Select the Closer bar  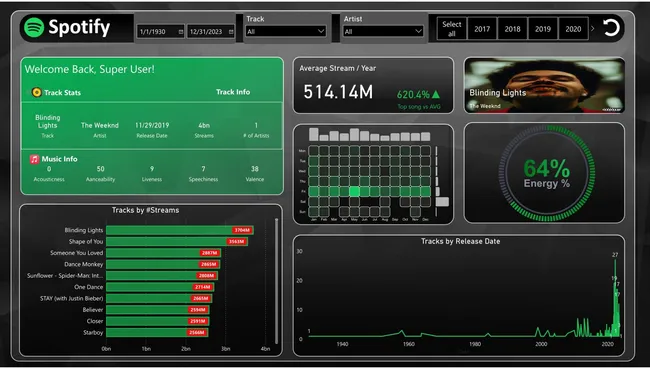click(158, 321)
